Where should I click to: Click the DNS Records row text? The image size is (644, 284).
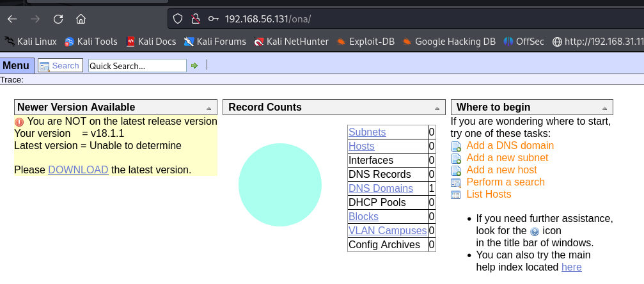(x=379, y=174)
